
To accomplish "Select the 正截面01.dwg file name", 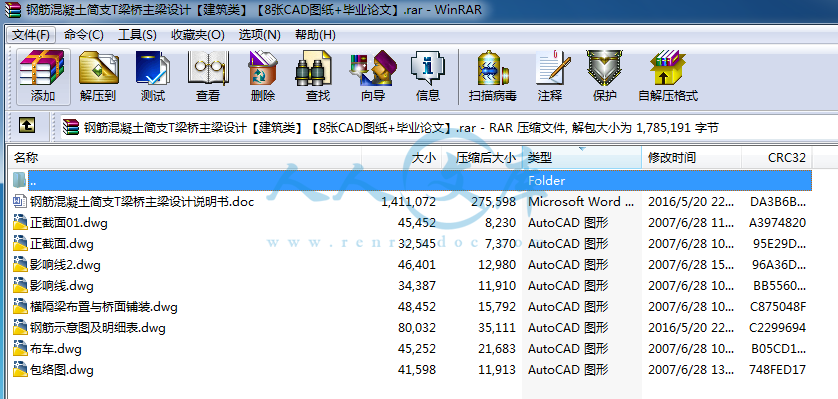I will (x=69, y=223).
